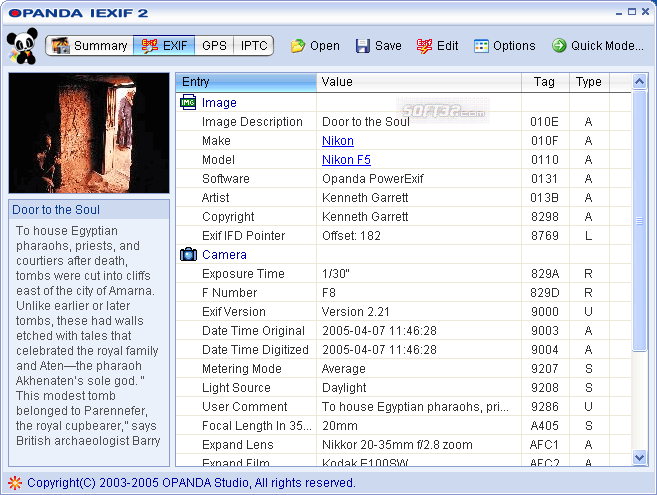The width and height of the screenshot is (657, 495).
Task: Open the Options settings icon
Action: click(481, 46)
